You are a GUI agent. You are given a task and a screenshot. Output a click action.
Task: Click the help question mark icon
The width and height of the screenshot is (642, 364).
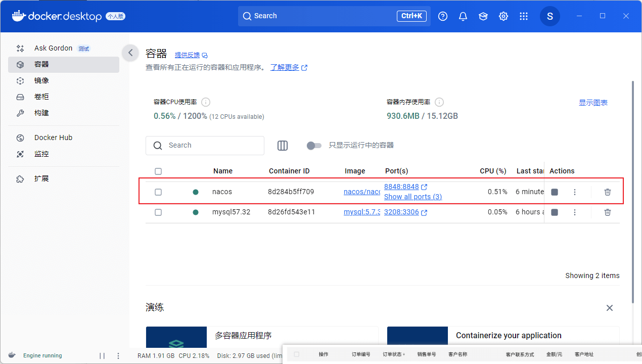443,16
